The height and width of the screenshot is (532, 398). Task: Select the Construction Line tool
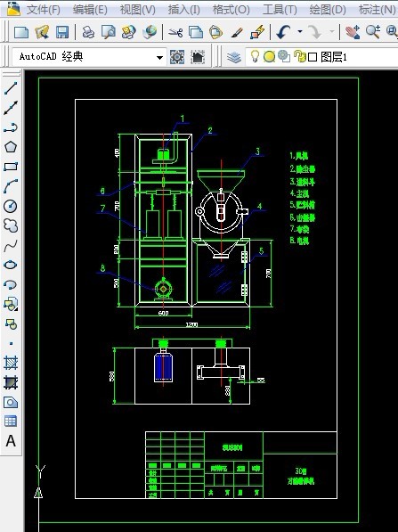click(x=11, y=108)
